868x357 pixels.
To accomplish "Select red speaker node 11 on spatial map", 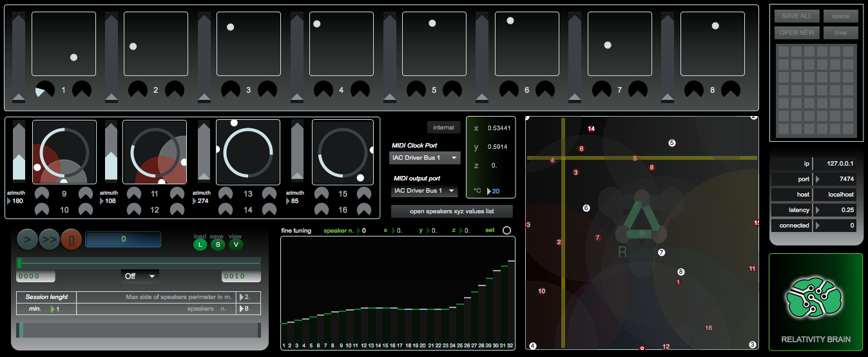I will click(x=752, y=269).
